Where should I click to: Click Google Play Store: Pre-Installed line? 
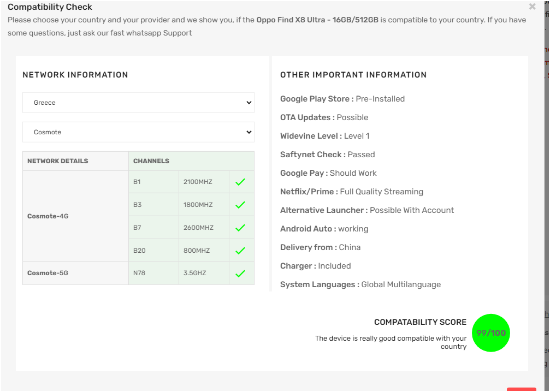(342, 99)
